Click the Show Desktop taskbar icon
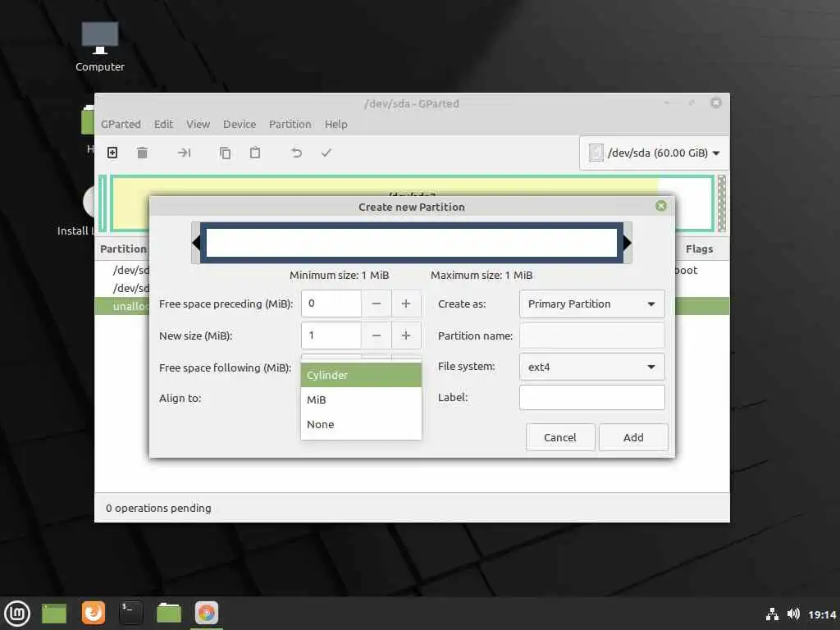The height and width of the screenshot is (630, 840). [x=54, y=614]
